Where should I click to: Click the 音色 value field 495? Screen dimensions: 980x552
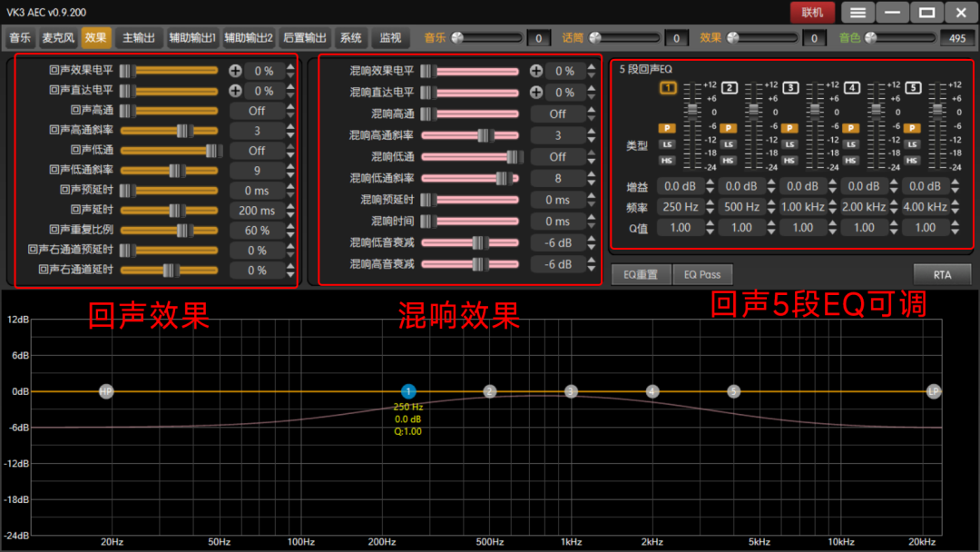coord(957,38)
